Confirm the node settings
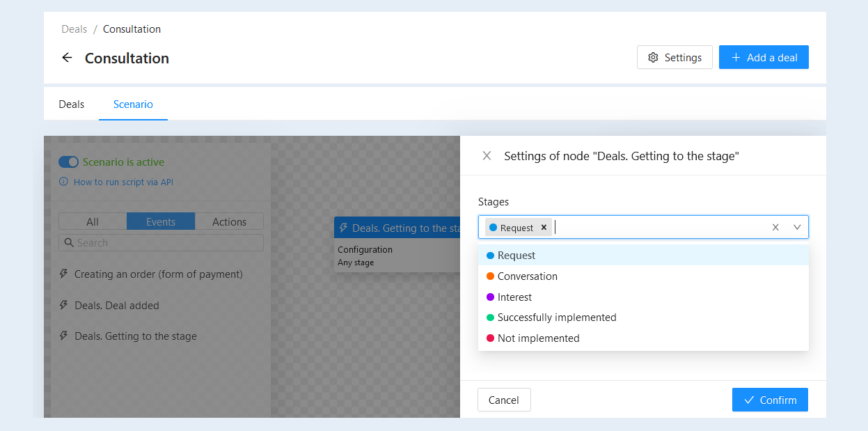Image resolution: width=868 pixels, height=431 pixels. coord(770,400)
